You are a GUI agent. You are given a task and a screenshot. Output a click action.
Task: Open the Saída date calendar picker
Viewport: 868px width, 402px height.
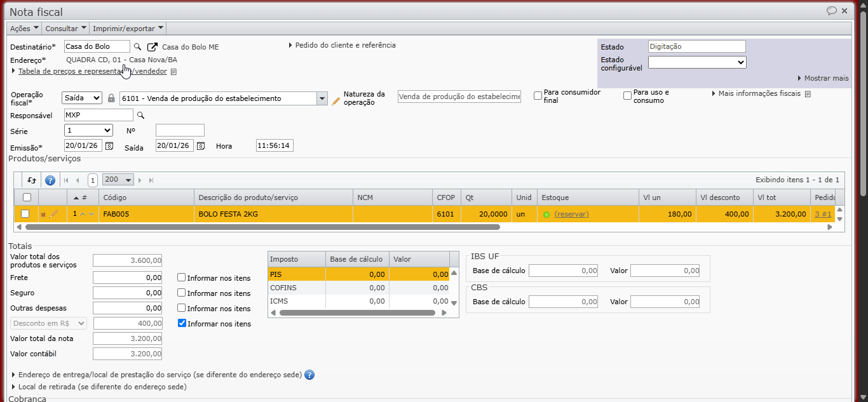point(201,146)
